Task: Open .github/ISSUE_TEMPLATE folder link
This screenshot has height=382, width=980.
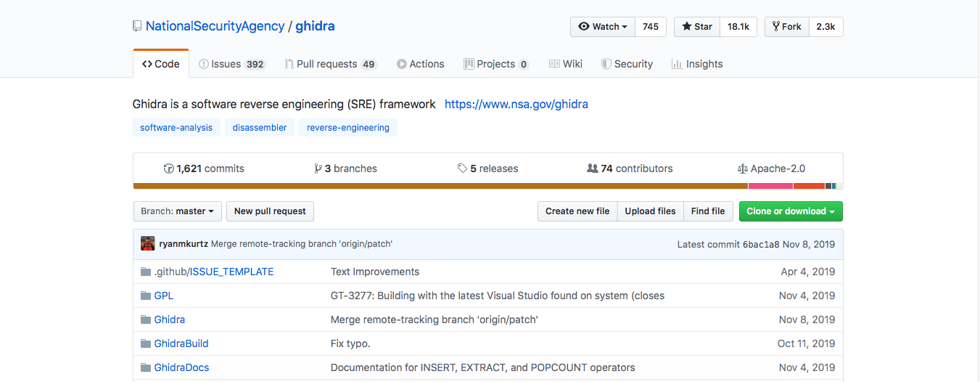Action: [x=214, y=272]
